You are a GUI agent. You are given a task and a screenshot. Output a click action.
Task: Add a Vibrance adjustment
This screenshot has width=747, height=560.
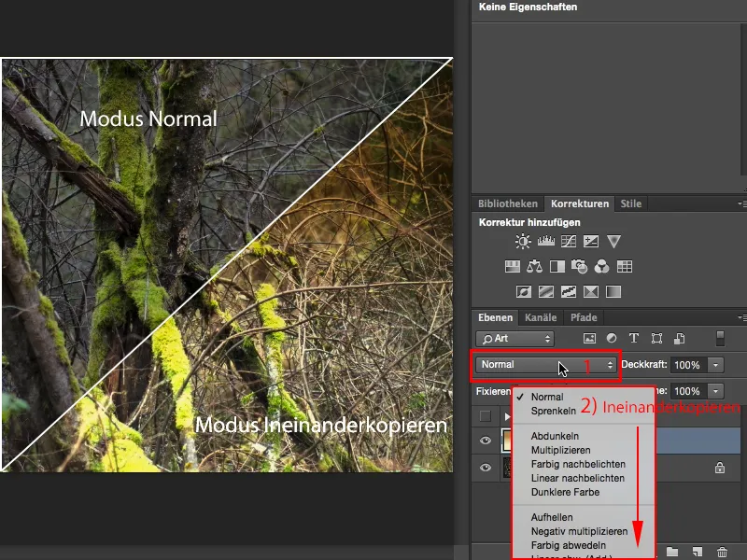[613, 241]
